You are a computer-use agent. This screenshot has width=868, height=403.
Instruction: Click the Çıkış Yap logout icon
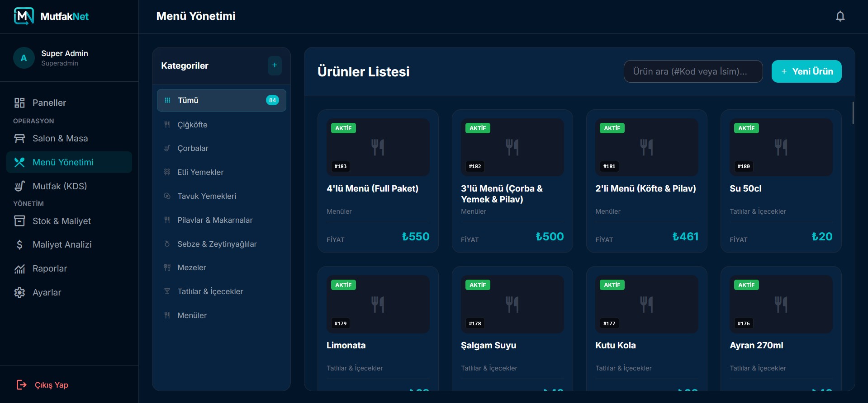pyautogui.click(x=21, y=385)
